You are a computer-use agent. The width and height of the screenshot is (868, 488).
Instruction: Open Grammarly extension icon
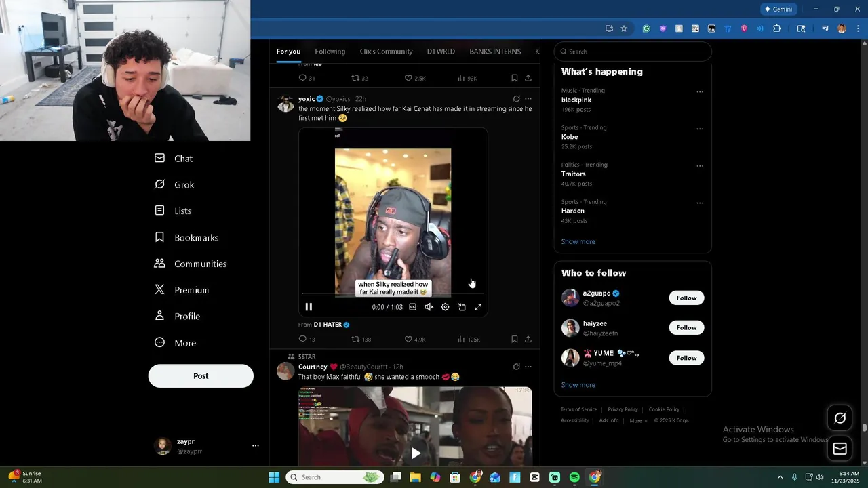(x=646, y=28)
